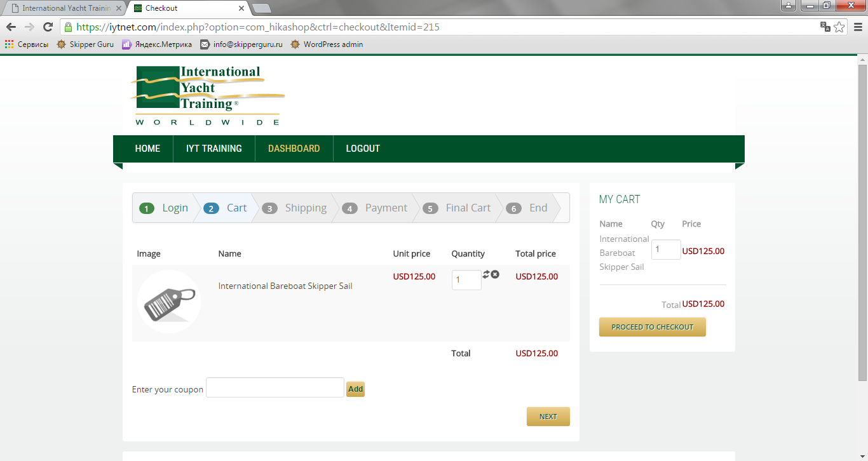Click the browser back arrow
Viewport: 868px width, 461px height.
(11, 27)
